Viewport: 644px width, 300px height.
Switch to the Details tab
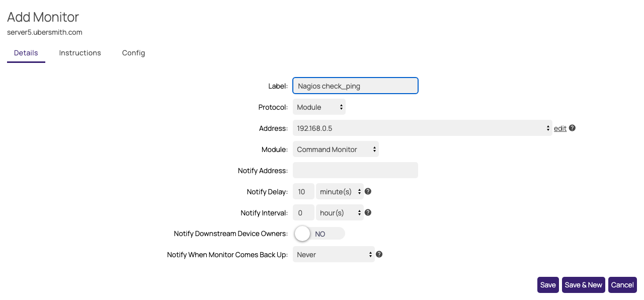coord(26,53)
